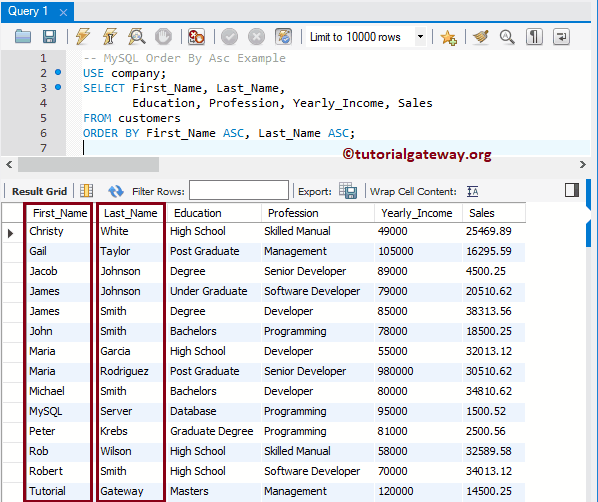Screen dimensions: 598x502
Task: Open a SQL script file folder icon
Action: (x=23, y=37)
